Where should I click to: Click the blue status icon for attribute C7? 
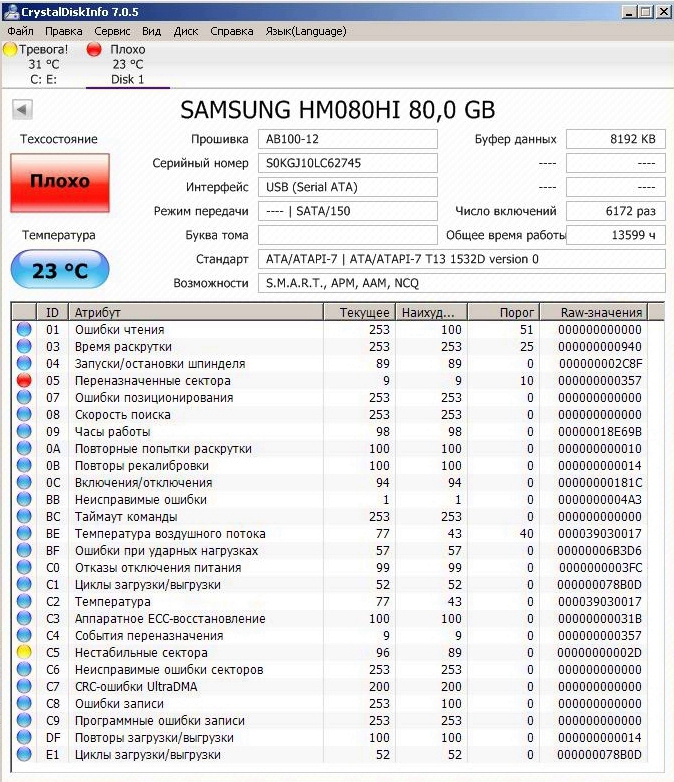coord(24,686)
